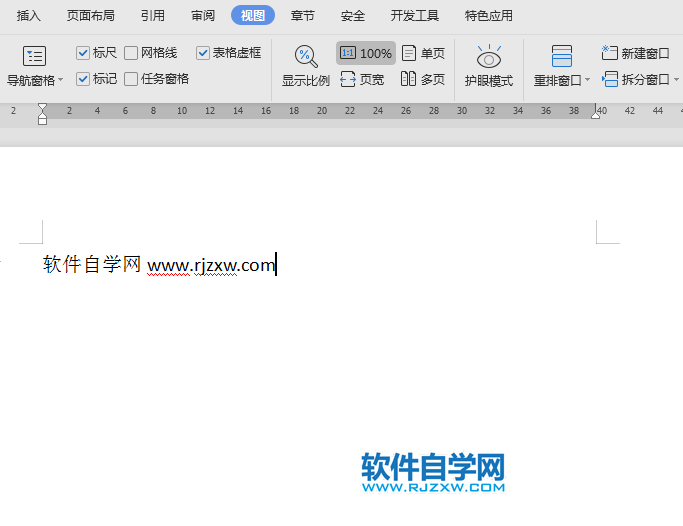This screenshot has height=526, width=683.
Task: Open the Developer Tools (开发工具) tab
Action: point(414,16)
